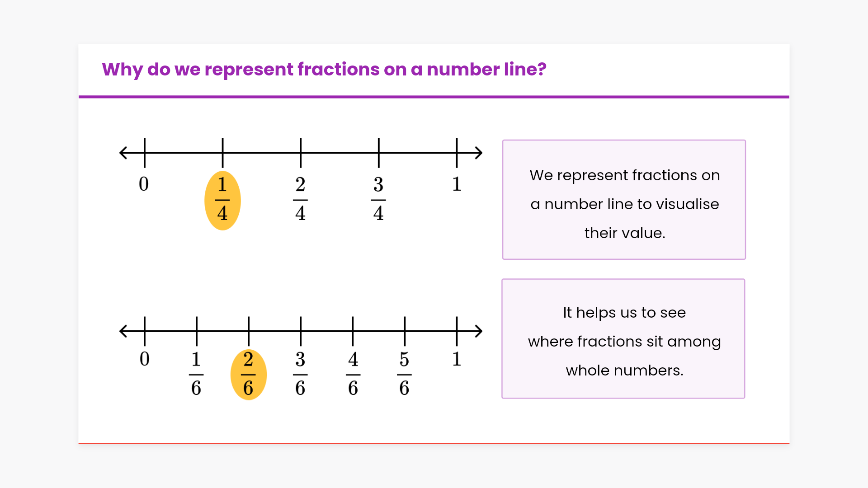Image resolution: width=868 pixels, height=488 pixels.
Task: Select the 2/4 label on the top line
Action: [301, 199]
